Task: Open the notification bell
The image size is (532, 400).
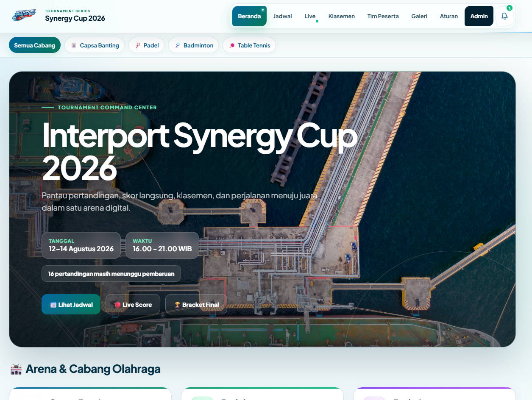Action: [504, 16]
